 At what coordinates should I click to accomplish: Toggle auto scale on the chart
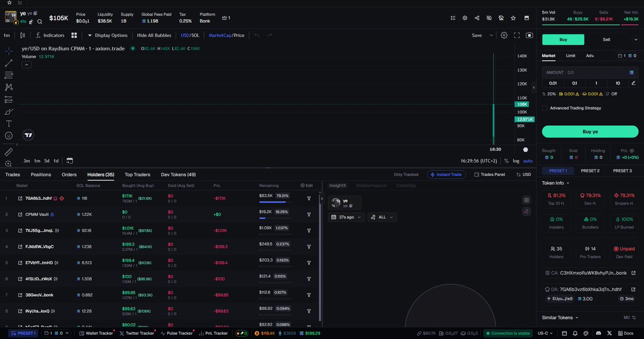528,161
